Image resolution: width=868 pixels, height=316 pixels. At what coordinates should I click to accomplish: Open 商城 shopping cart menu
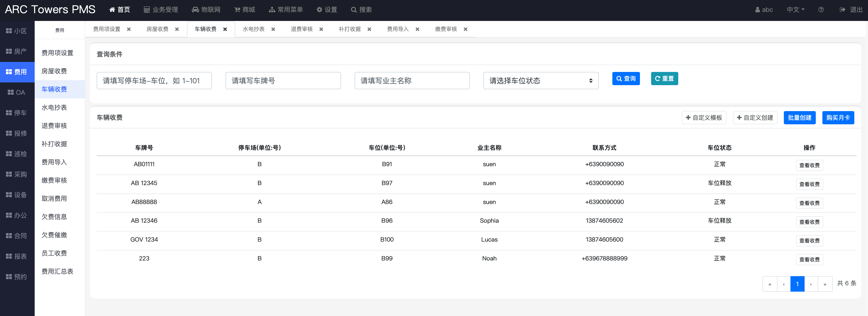237,10
